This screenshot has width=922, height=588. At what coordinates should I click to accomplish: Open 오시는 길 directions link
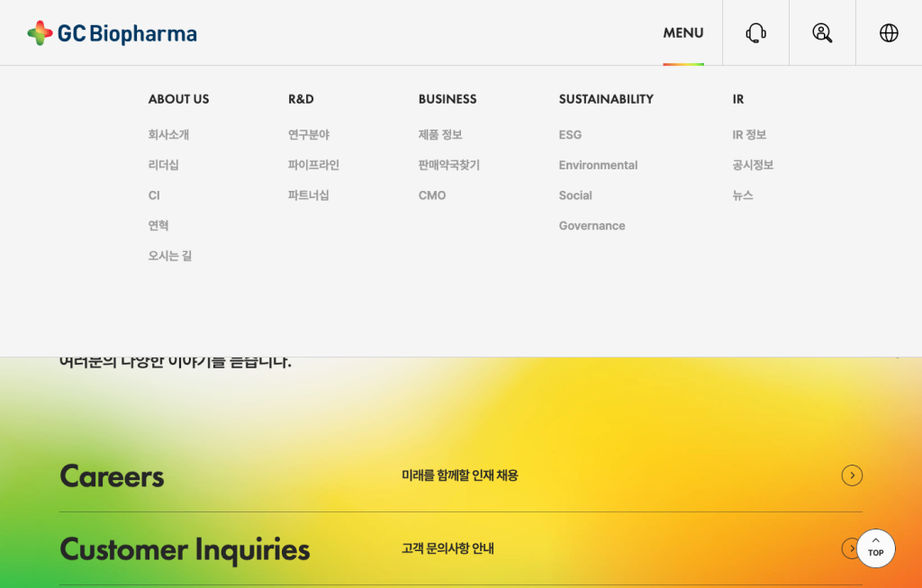coord(170,256)
